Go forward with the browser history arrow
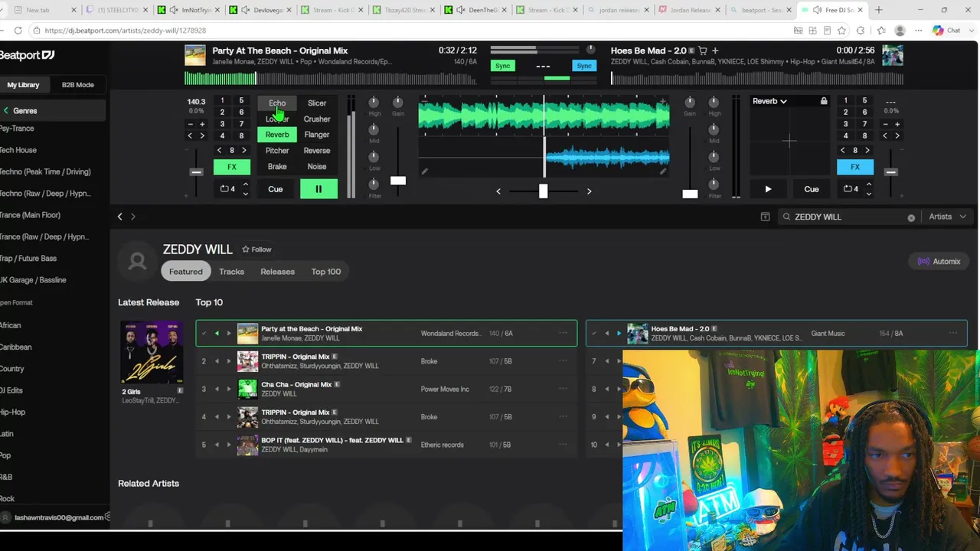980x551 pixels. point(132,217)
